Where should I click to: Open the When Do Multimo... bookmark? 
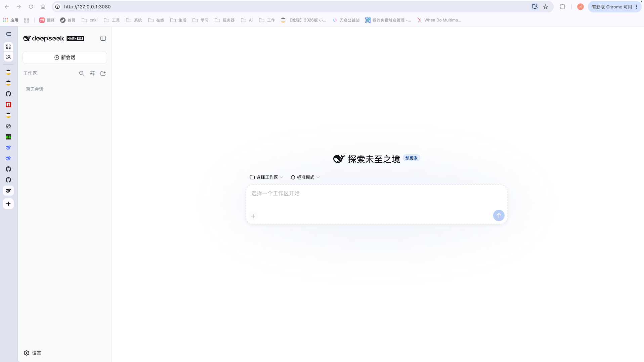click(x=439, y=20)
